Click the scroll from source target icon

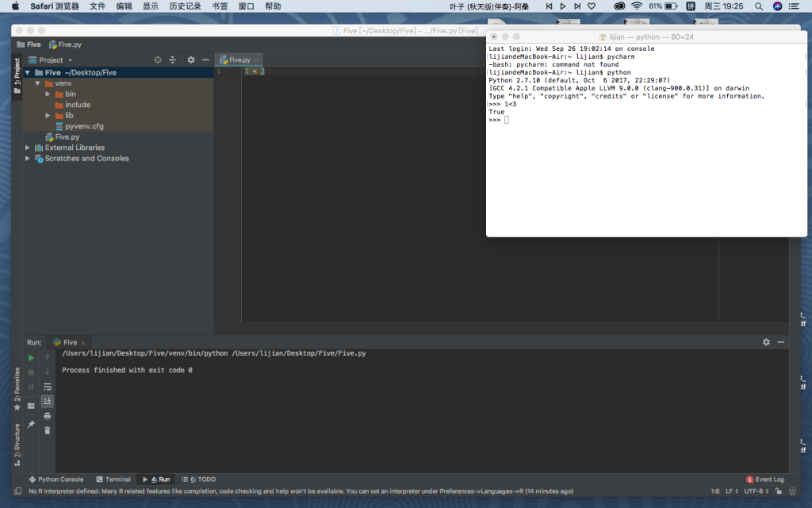pyautogui.click(x=158, y=60)
